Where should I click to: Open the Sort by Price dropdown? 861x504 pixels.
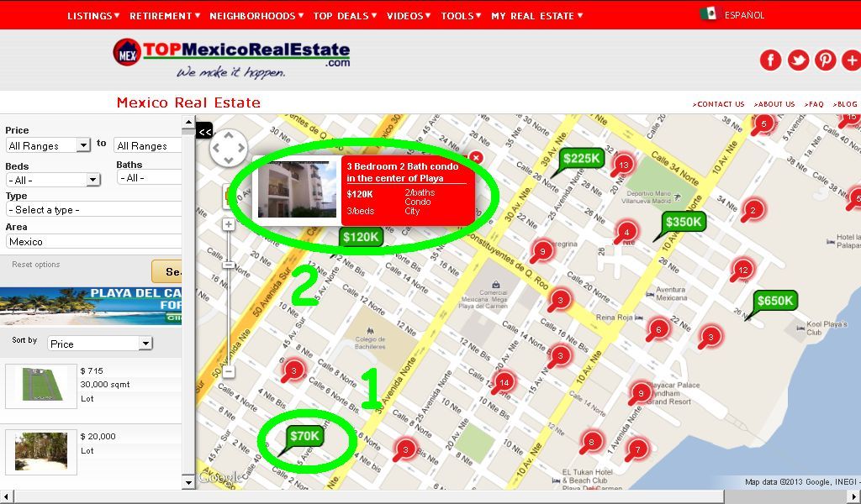coord(99,344)
